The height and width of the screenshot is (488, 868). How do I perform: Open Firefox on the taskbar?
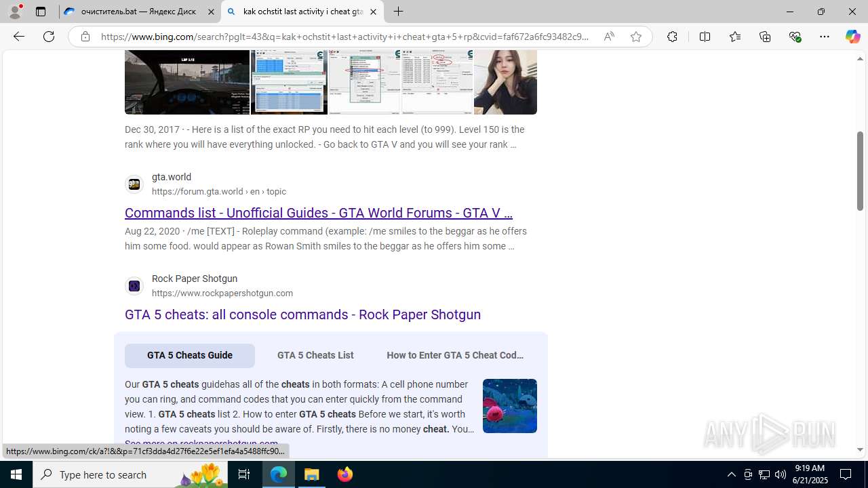(x=344, y=474)
